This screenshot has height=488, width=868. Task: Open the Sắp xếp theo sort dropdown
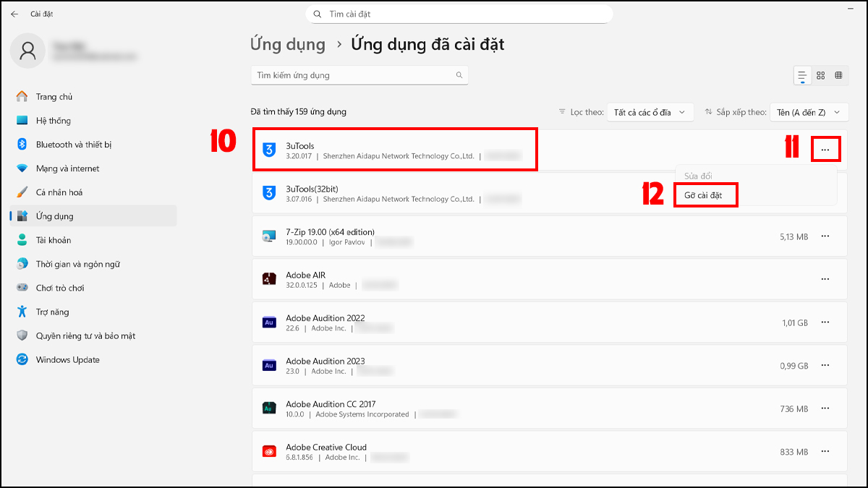(x=809, y=112)
